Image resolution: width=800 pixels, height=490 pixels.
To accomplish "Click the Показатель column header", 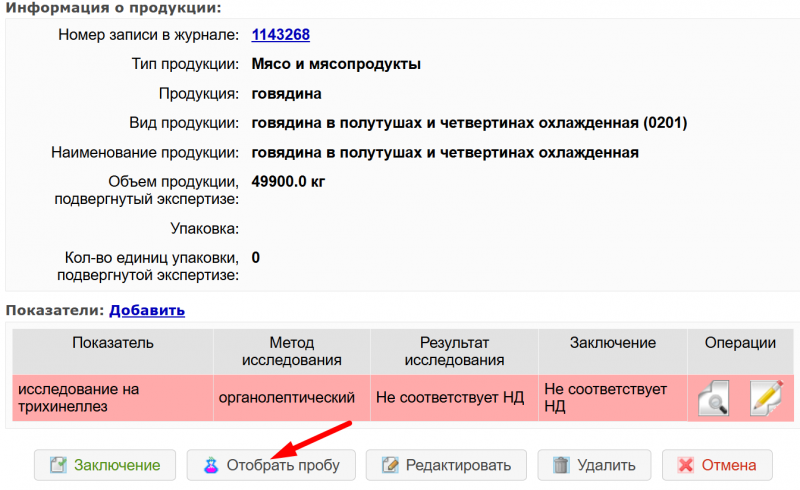I will coord(112,343).
